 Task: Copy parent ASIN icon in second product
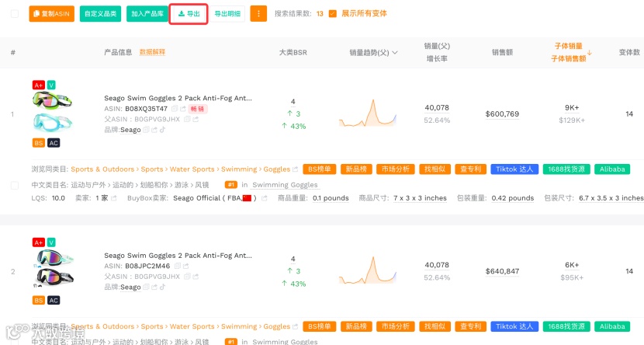point(187,277)
